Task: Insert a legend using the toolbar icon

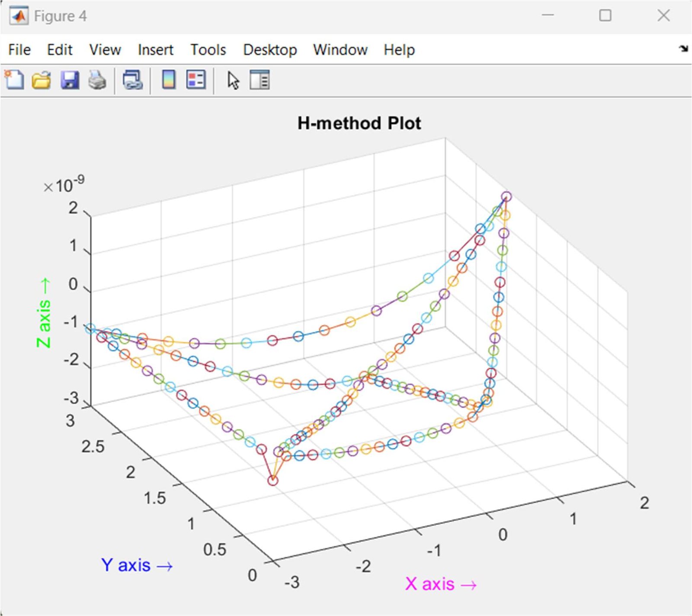Action: coord(196,80)
